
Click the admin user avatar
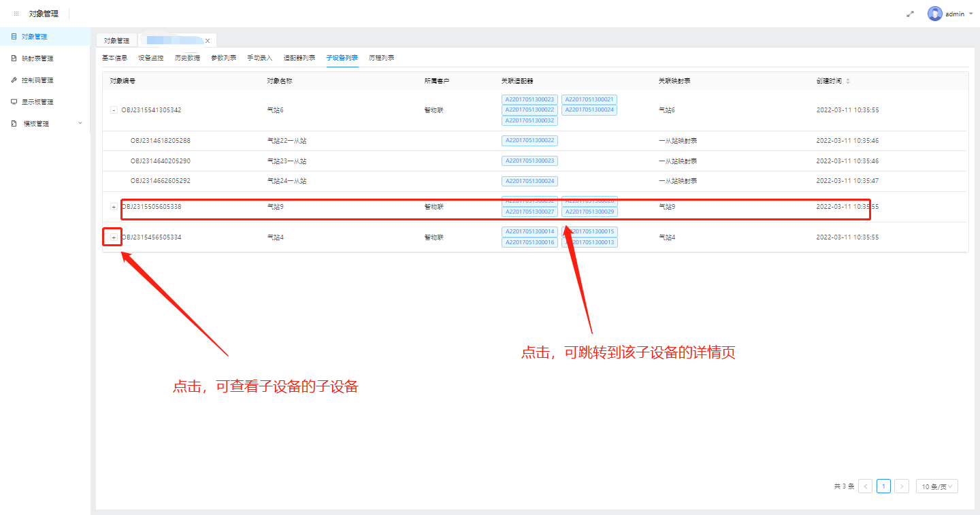click(x=934, y=14)
